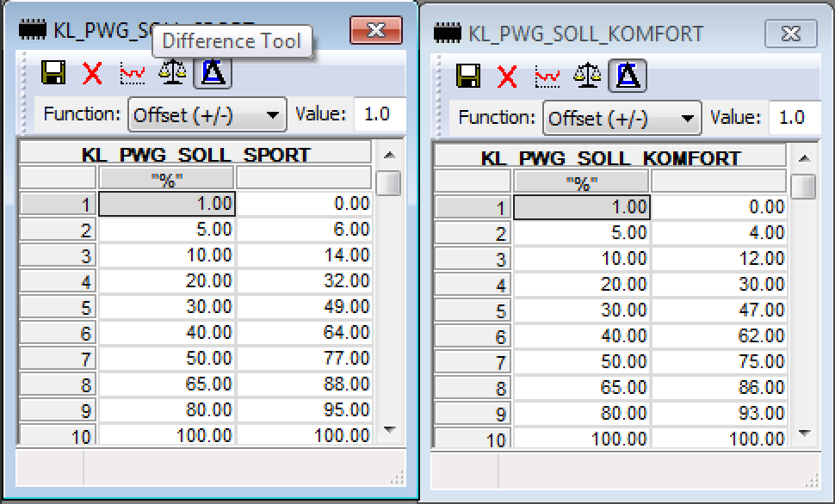Click the 64.00 cell in SPORT table
Screen dimensions: 835x504
coord(304,333)
